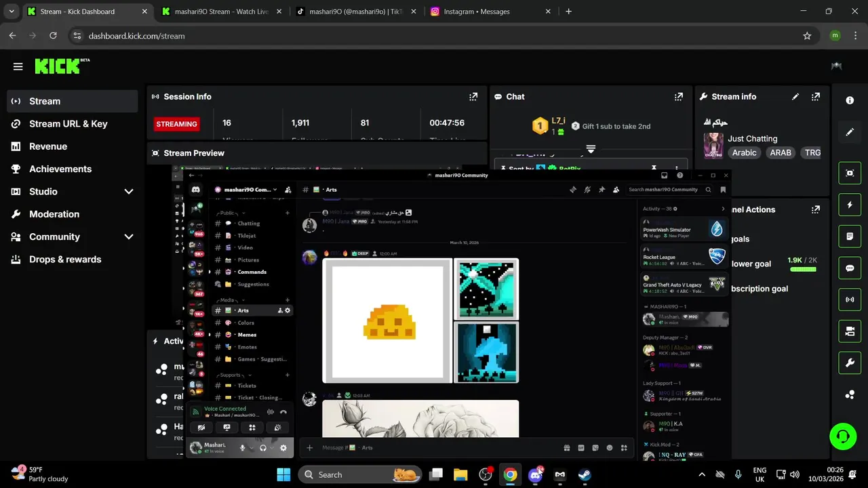Go to Discord home logo button

(x=196, y=190)
